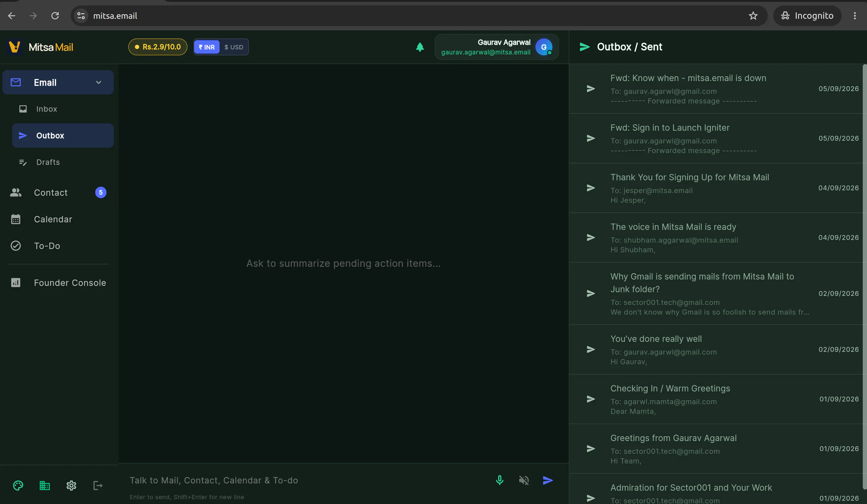
Task: Open the settings gear icon
Action: pyautogui.click(x=71, y=486)
